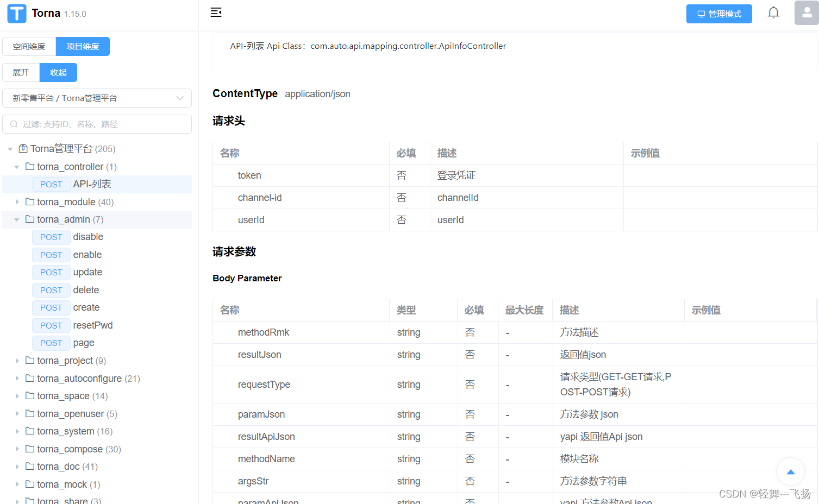The height and width of the screenshot is (504, 819).
Task: Click the methodName parameter name
Action: point(266,459)
